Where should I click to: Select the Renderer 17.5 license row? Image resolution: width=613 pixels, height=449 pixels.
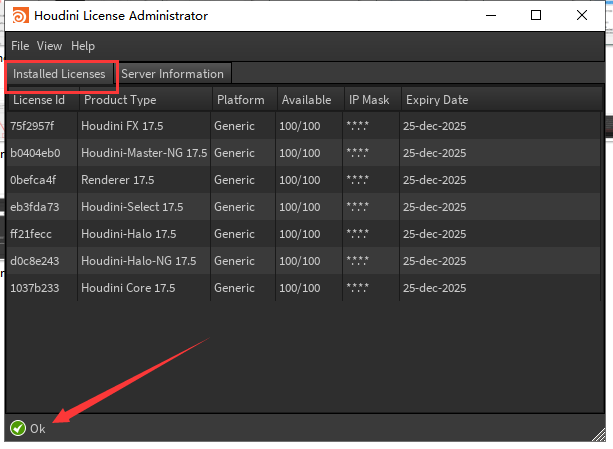coord(130,180)
